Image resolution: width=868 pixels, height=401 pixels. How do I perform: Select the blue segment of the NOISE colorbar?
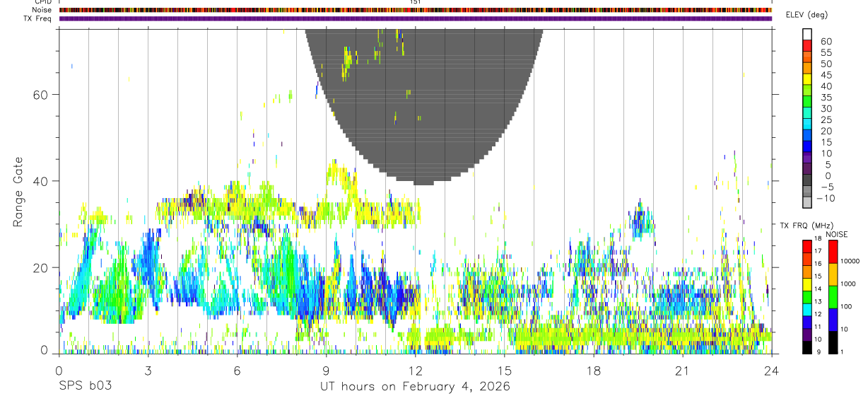(x=833, y=320)
